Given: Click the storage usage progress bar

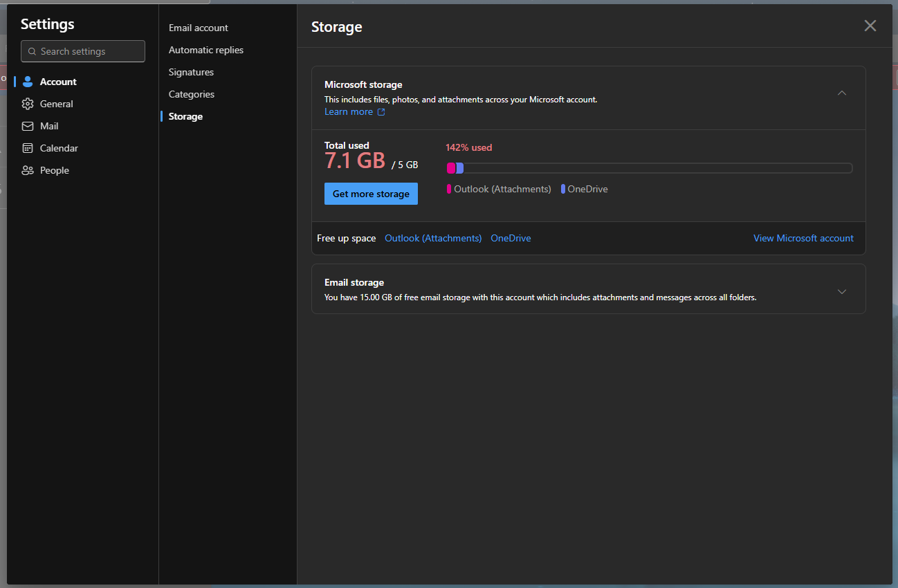Looking at the screenshot, I should tap(649, 168).
